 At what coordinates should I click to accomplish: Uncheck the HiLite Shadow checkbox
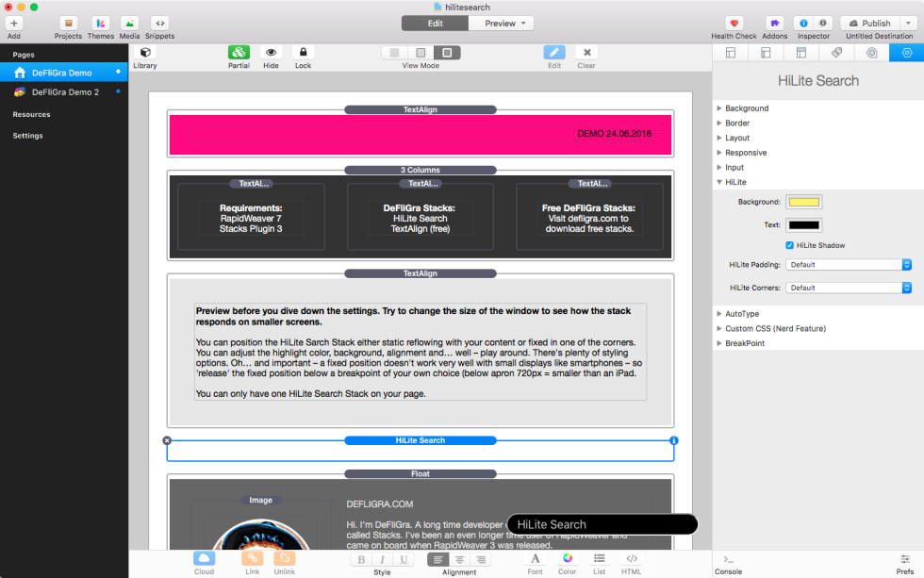(789, 245)
